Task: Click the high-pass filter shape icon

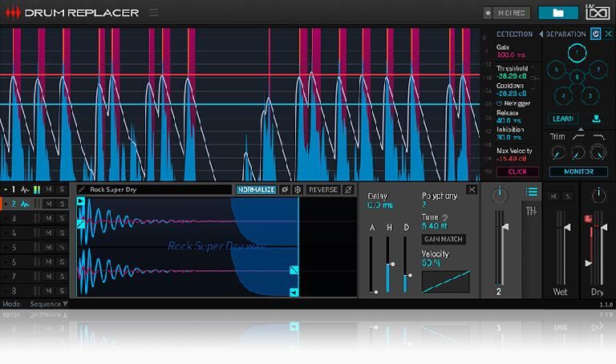Action: 578,136
